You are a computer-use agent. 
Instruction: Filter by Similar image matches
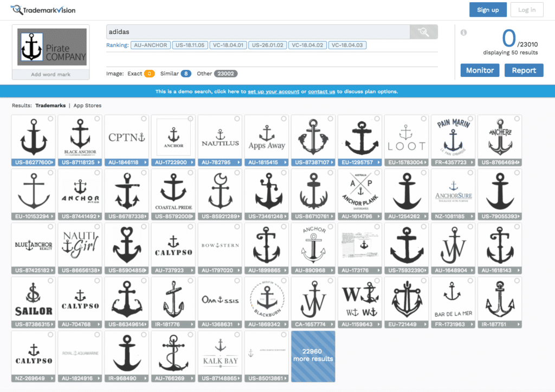[x=176, y=74]
